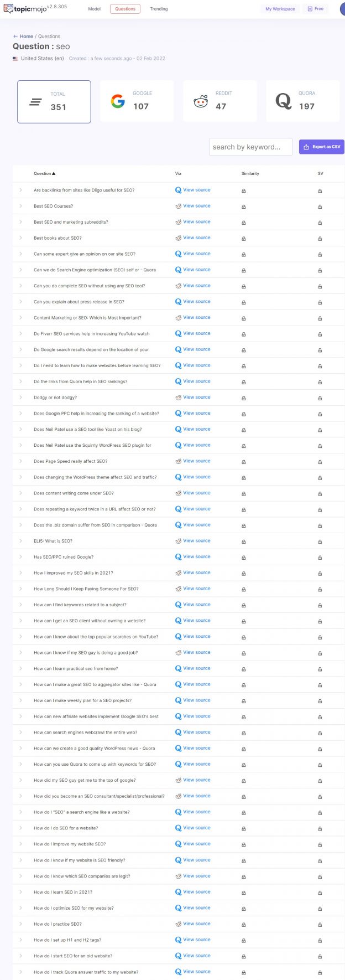Click the Total list icon showing 351 questions
This screenshot has height=980, width=345.
point(35,102)
